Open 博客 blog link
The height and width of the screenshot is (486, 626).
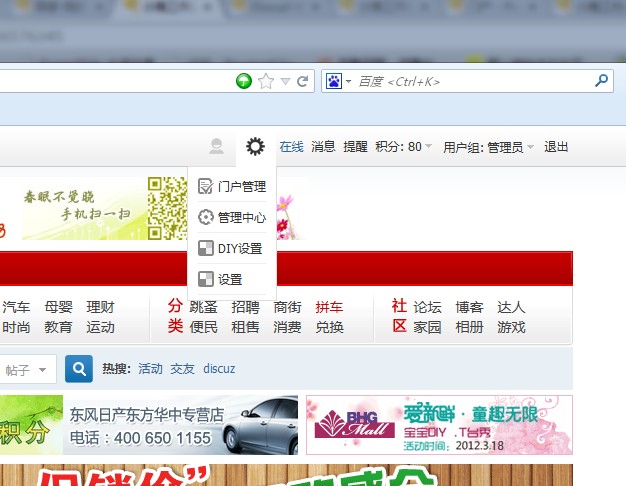[x=470, y=307]
